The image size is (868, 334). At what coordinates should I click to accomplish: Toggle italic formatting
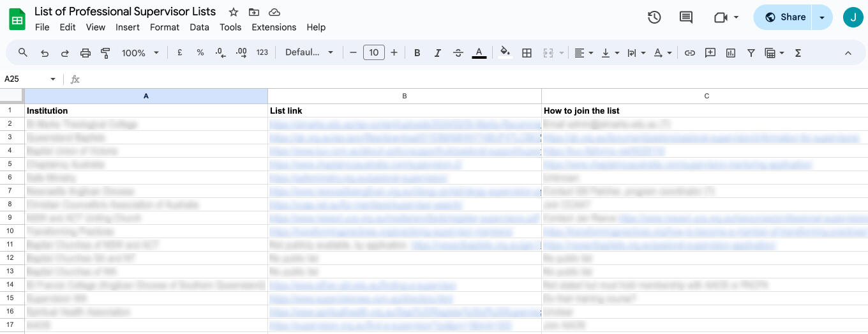click(437, 53)
